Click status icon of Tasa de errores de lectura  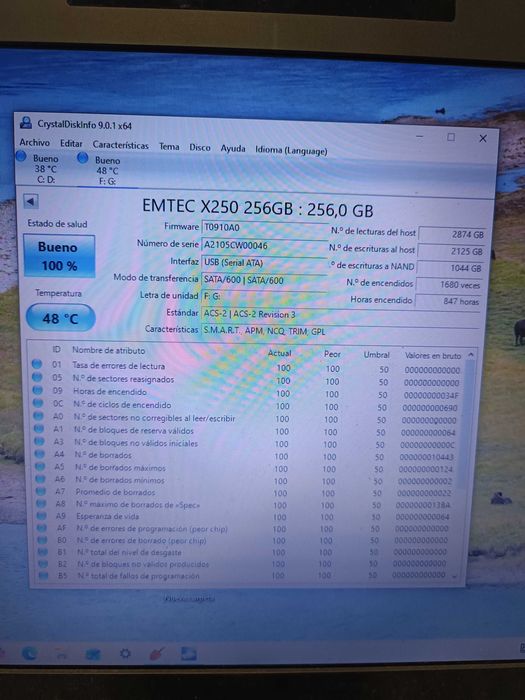tap(37, 364)
